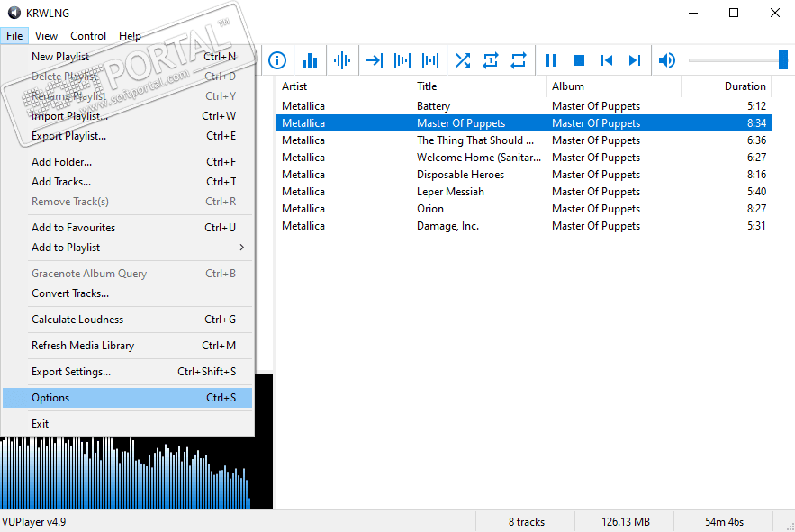Select the Master Of Puppets track row
This screenshot has width=795, height=532.
(524, 123)
